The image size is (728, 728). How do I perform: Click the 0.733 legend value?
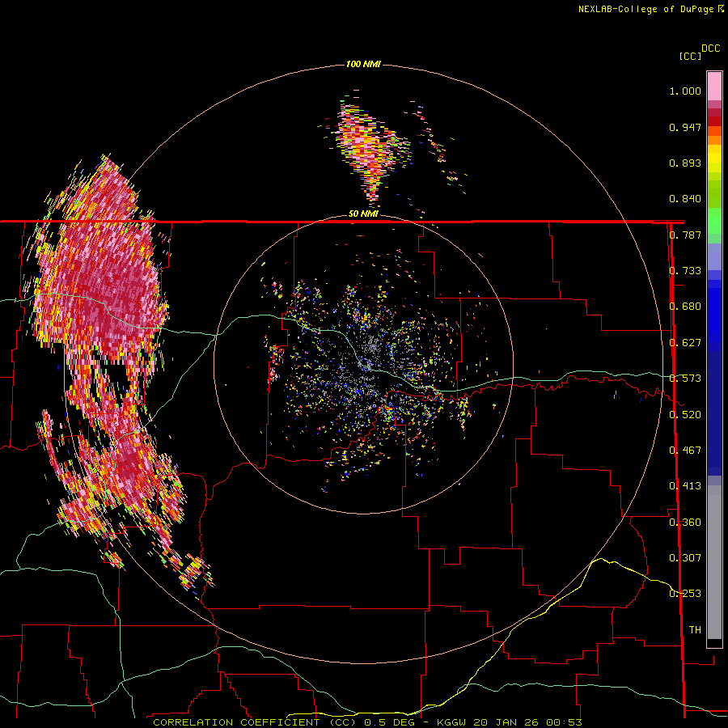[x=685, y=271]
